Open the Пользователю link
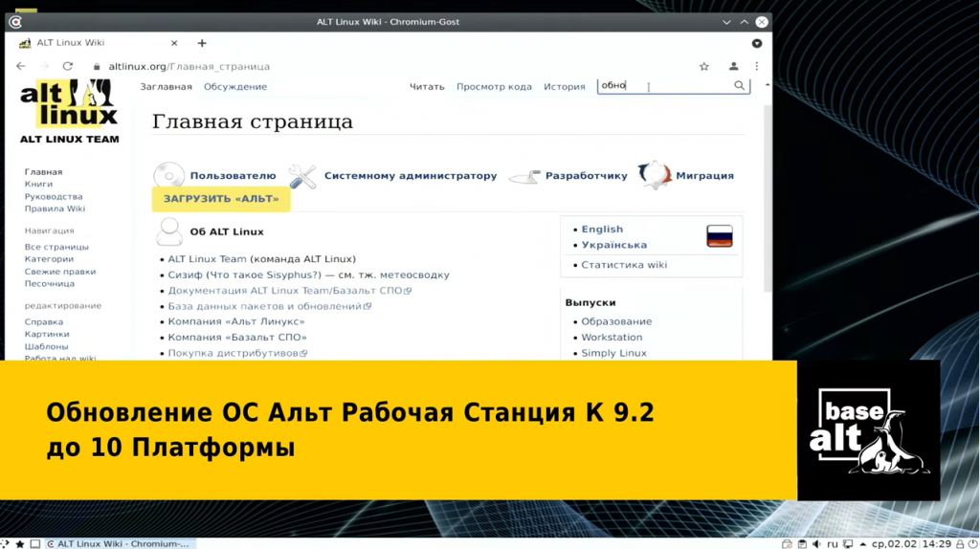Image resolution: width=980 pixels, height=549 pixels. point(233,175)
